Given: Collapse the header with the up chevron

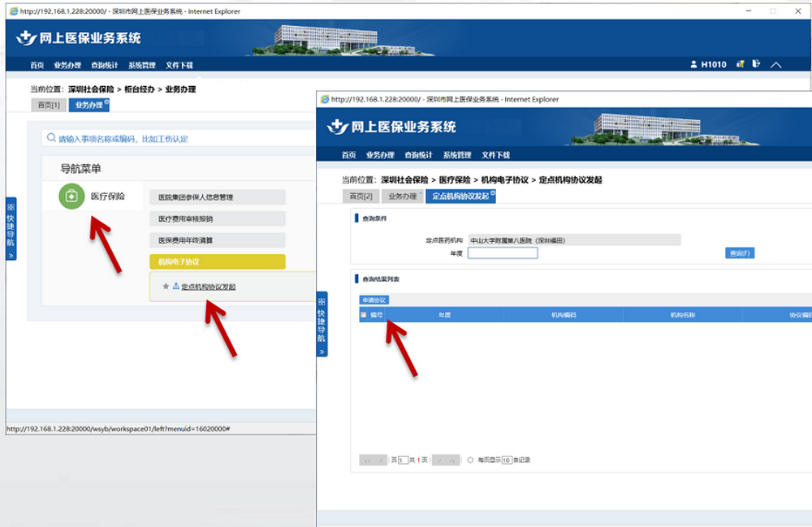Looking at the screenshot, I should (776, 65).
